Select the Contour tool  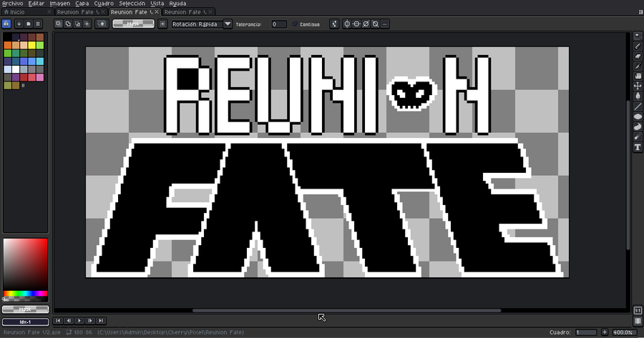click(638, 126)
